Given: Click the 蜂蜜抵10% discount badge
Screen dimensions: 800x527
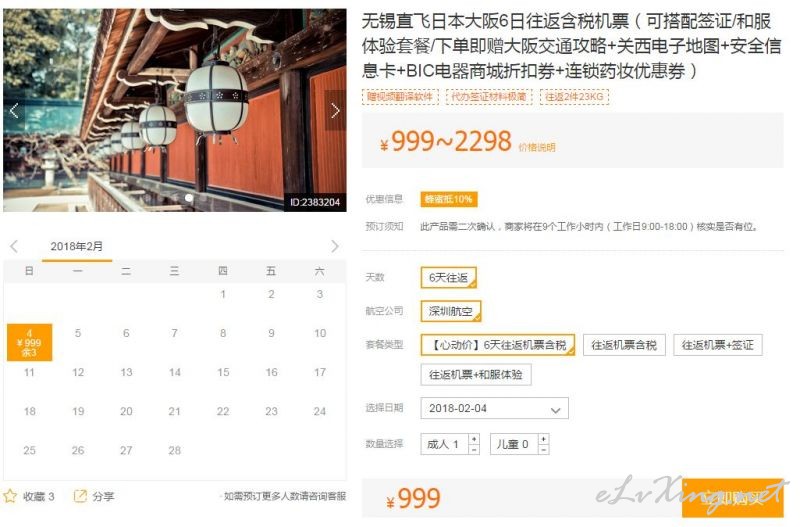Looking at the screenshot, I should (x=448, y=199).
